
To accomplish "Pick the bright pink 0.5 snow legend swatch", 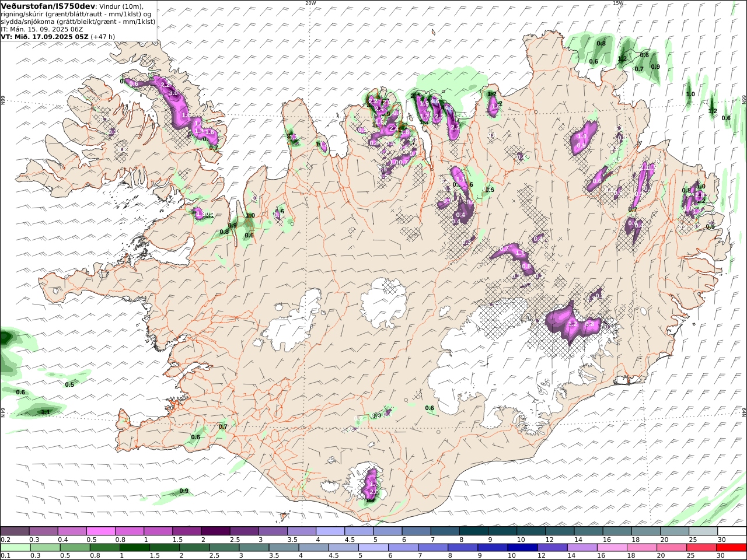I will click(x=100, y=531).
